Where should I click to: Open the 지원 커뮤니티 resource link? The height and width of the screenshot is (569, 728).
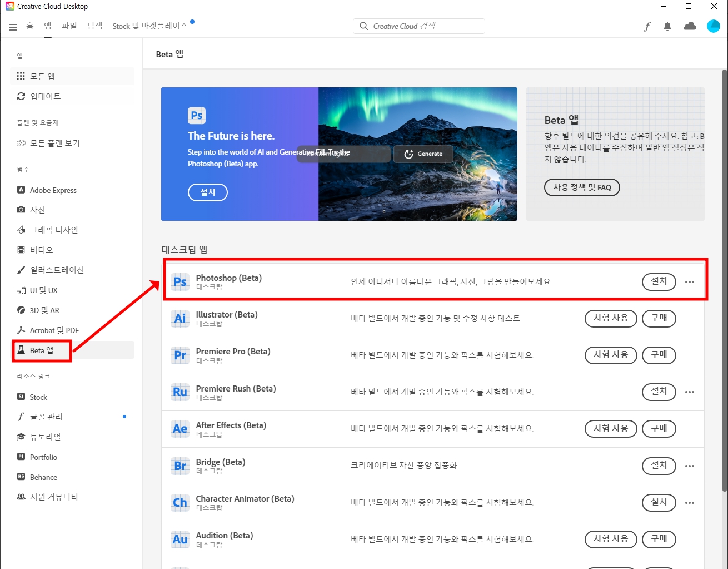click(72, 497)
